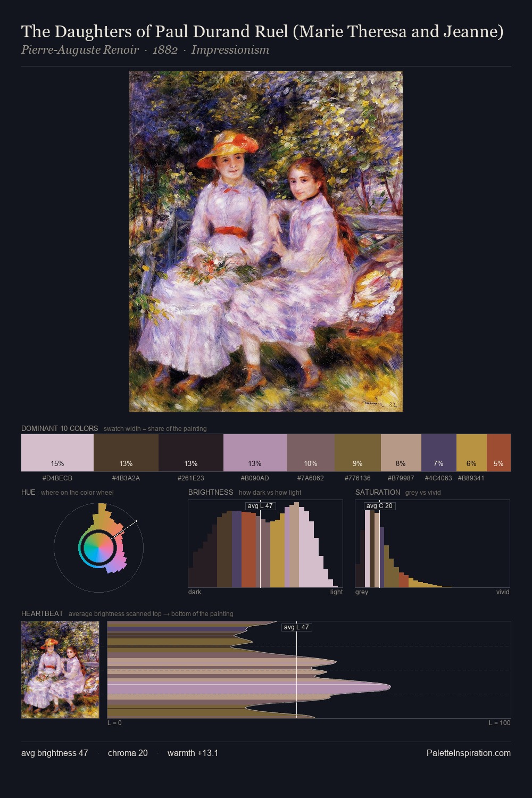Click the 'light' axis label

point(337,592)
